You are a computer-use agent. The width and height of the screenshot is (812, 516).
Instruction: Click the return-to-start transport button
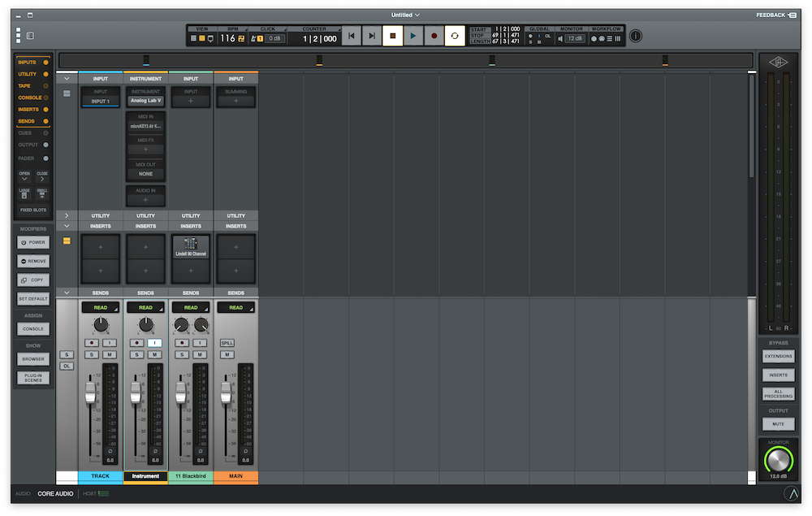(351, 36)
